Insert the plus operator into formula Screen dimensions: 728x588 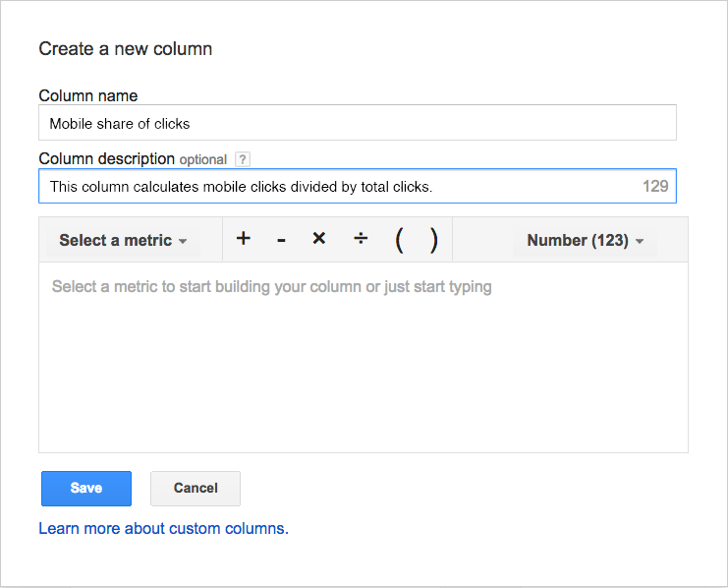pyautogui.click(x=244, y=239)
